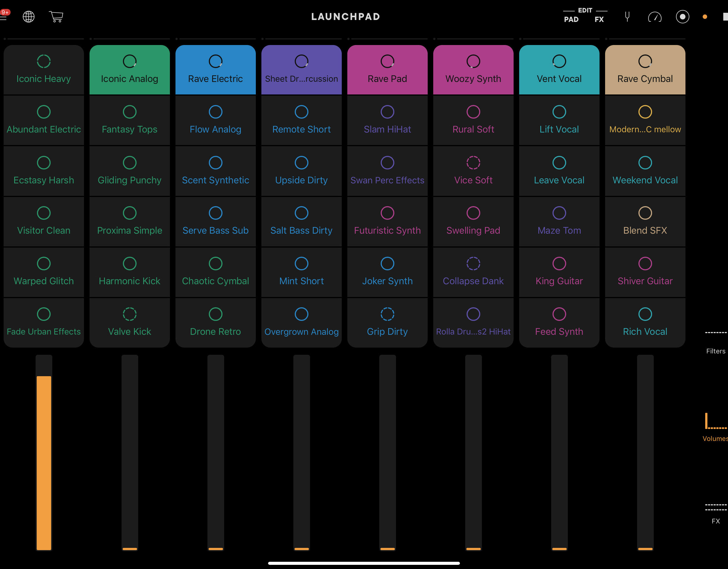
Task: Play the Ecstasy Harsh pad
Action: (44, 171)
